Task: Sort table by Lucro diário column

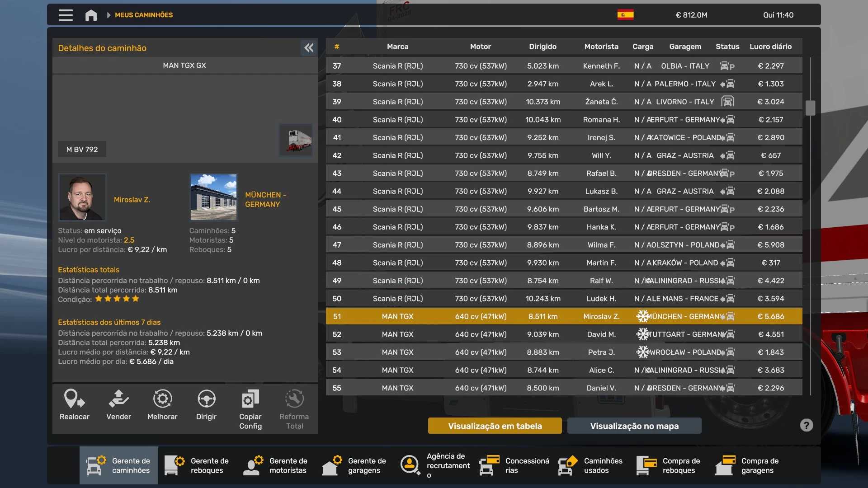Action: point(770,47)
